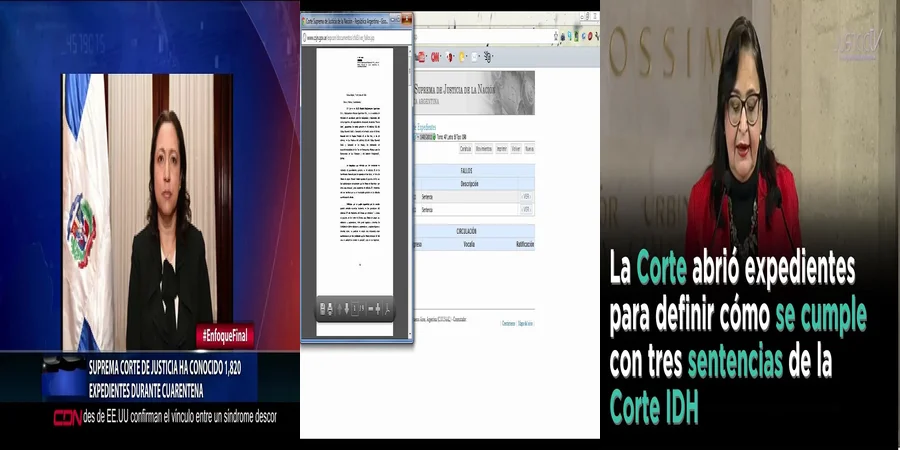Click the Contáctenos link in page footer

click(x=509, y=324)
